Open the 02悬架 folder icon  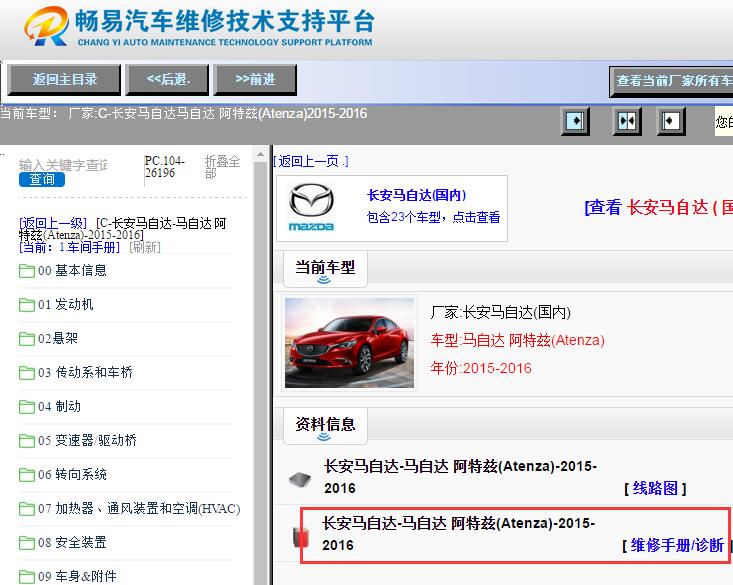(x=27, y=339)
